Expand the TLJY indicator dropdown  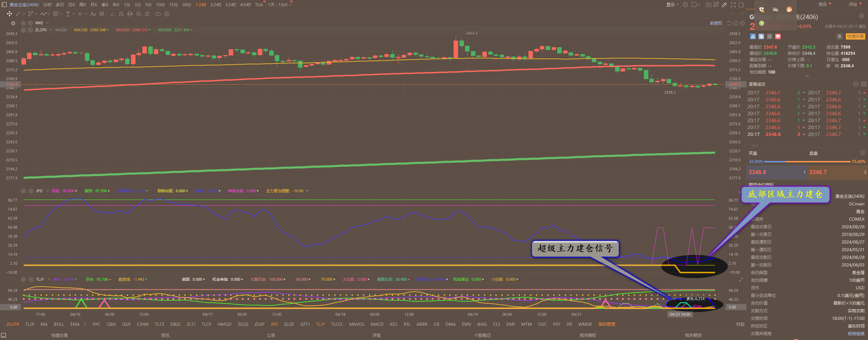tap(49, 279)
